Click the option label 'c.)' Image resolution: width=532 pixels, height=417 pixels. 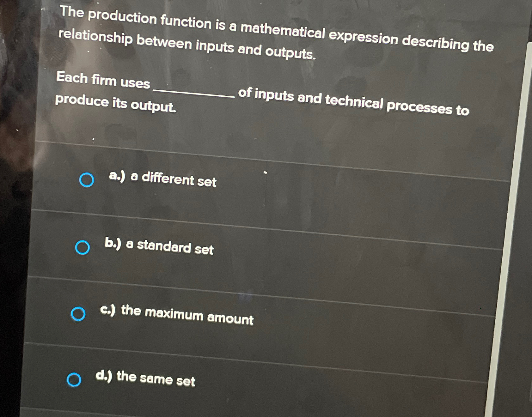point(107,310)
